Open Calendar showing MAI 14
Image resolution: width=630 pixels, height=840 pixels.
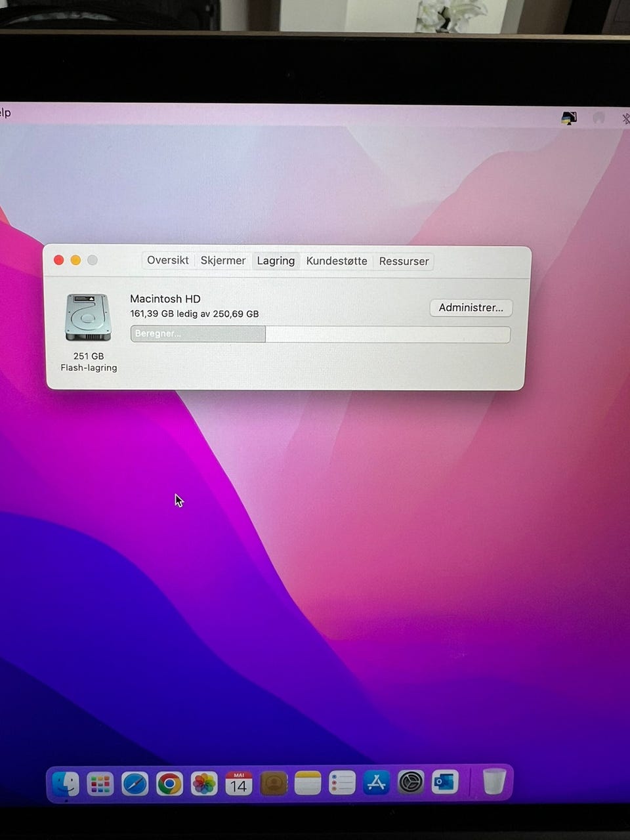239,784
